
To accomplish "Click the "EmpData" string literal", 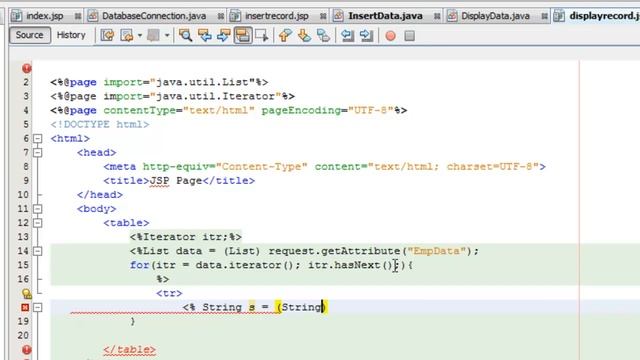I will point(436,251).
